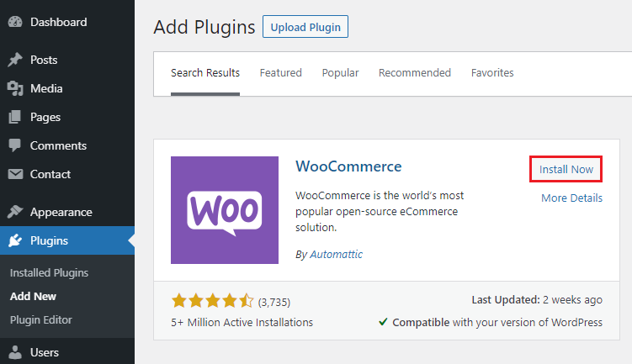Open the Automattic author link

pos(336,255)
